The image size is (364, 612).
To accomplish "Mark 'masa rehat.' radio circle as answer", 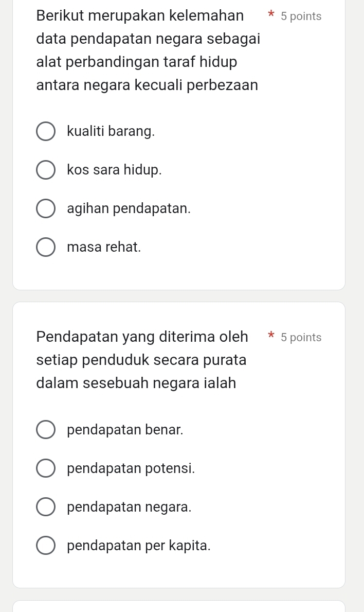I will click(46, 247).
